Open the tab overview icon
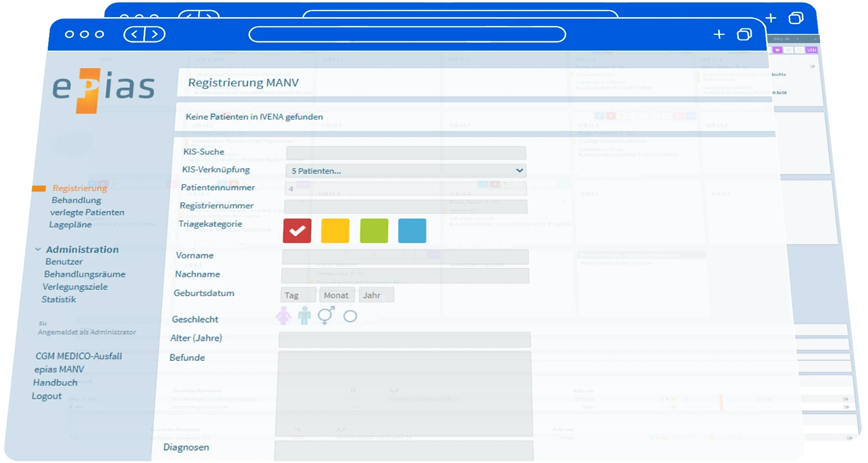 [745, 34]
